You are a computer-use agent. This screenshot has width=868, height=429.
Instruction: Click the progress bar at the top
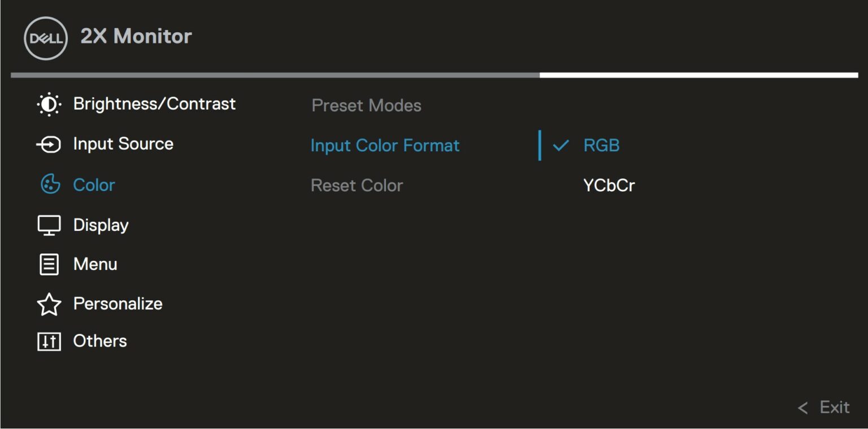click(x=434, y=73)
